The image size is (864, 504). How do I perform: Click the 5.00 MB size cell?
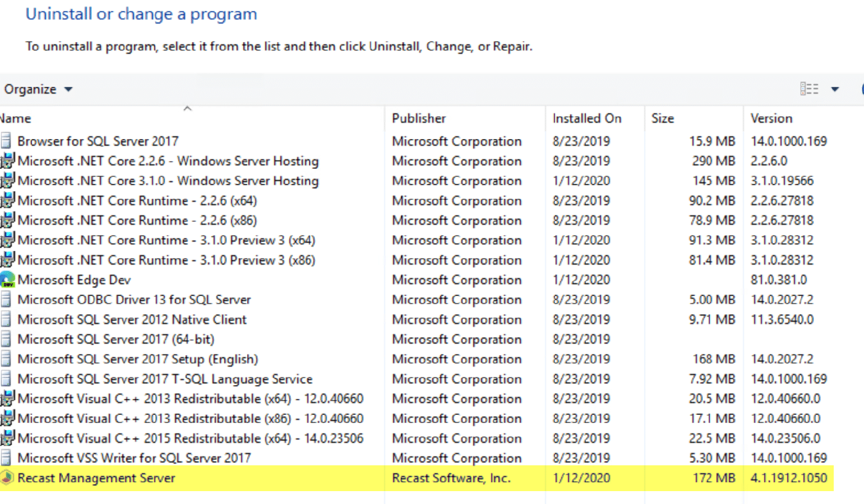[x=712, y=299]
